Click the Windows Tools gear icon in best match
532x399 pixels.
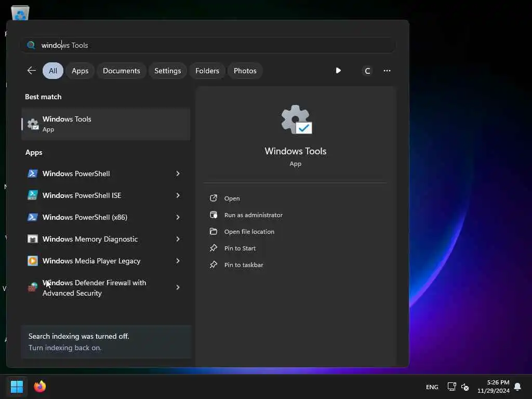point(33,124)
